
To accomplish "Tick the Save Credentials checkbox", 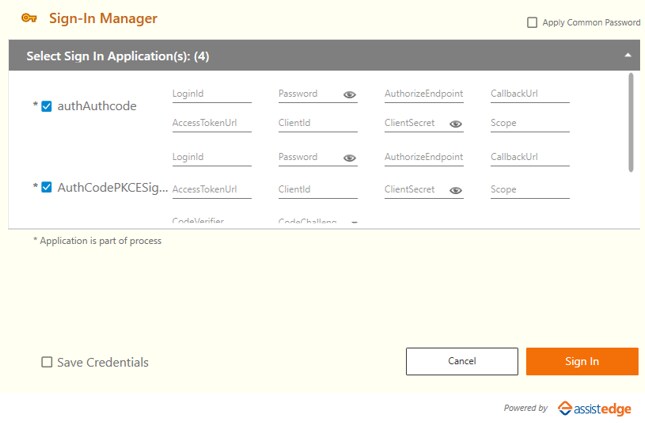I will pyautogui.click(x=47, y=362).
